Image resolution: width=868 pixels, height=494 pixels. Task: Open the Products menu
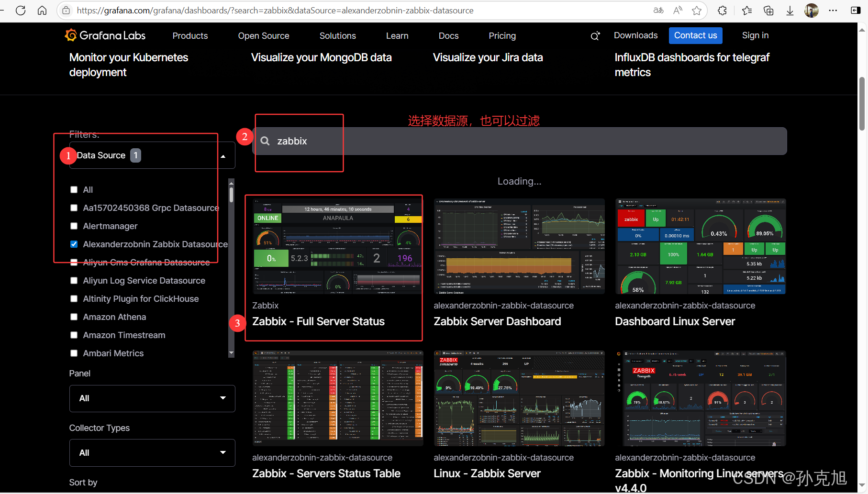tap(190, 36)
